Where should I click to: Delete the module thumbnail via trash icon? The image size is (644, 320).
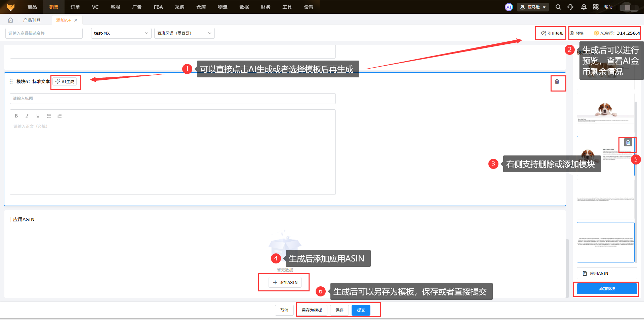(628, 142)
